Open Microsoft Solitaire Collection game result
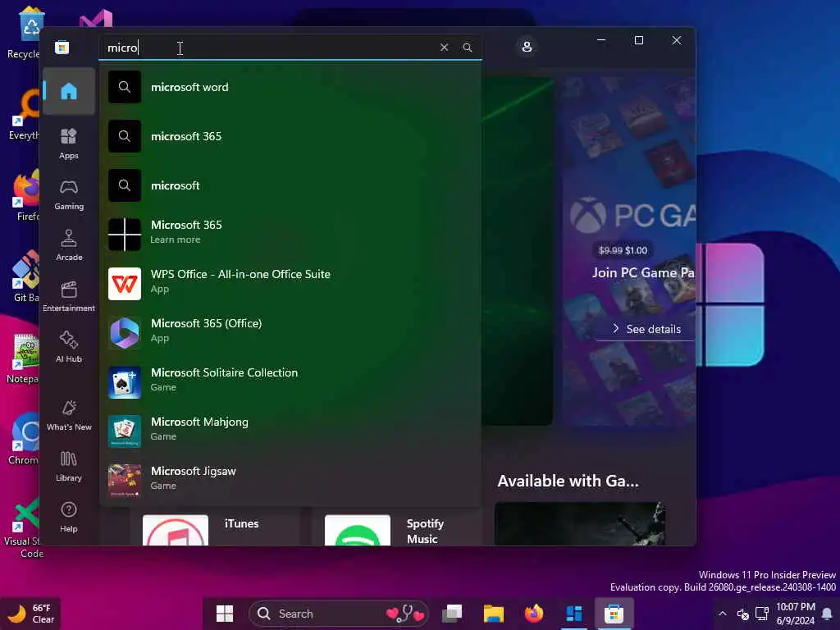The image size is (840, 630). point(290,382)
